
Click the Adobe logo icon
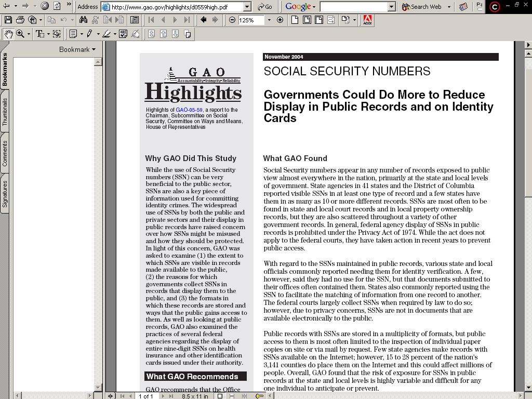point(367,20)
